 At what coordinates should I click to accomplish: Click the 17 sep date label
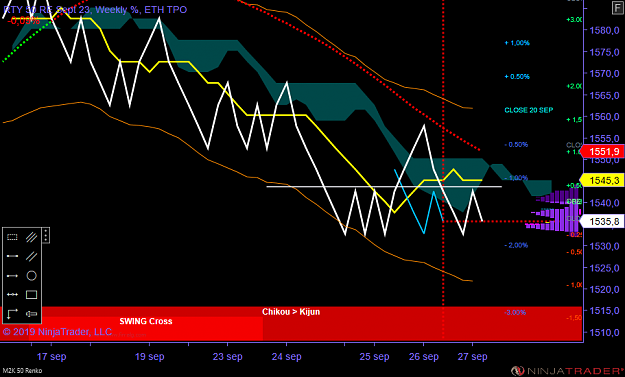(51, 356)
